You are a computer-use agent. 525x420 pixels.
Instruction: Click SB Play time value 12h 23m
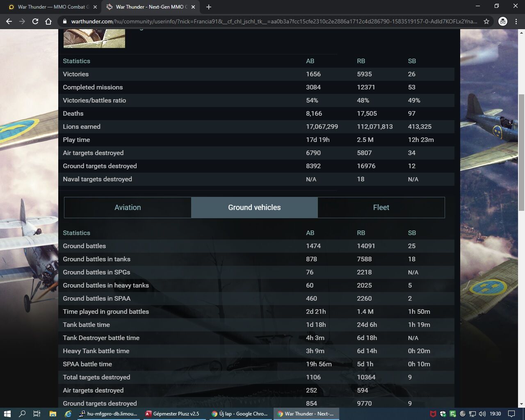coord(421,140)
